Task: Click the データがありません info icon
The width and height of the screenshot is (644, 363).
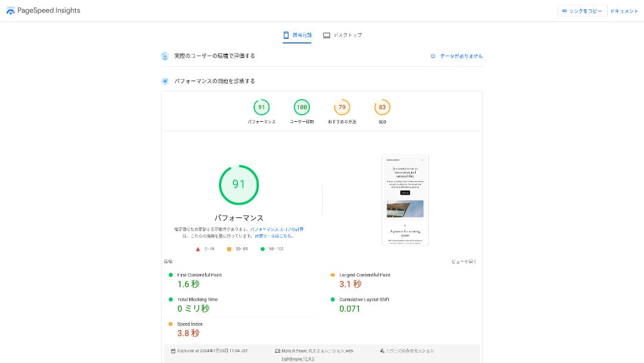Action: (434, 56)
